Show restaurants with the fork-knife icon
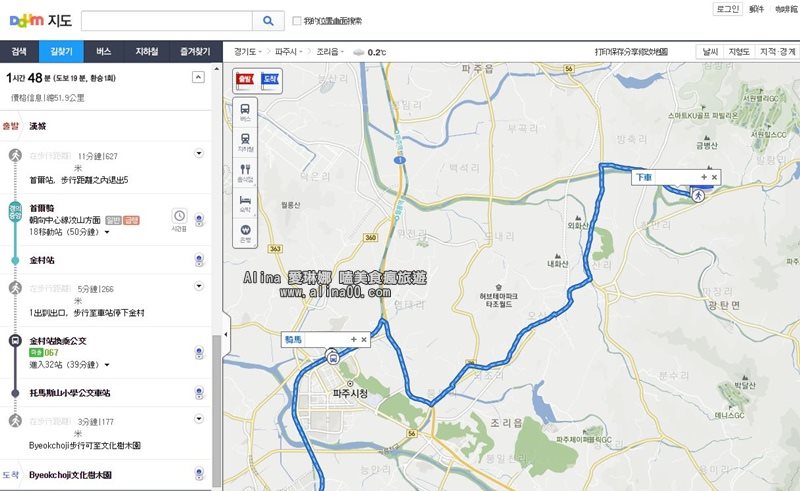 245,173
